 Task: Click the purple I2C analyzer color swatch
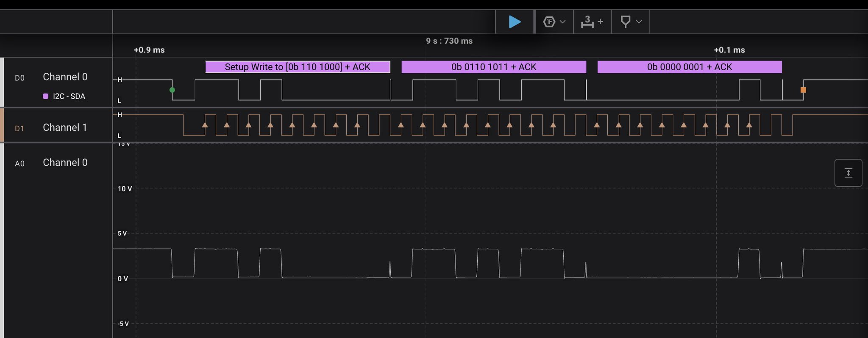[x=46, y=96]
